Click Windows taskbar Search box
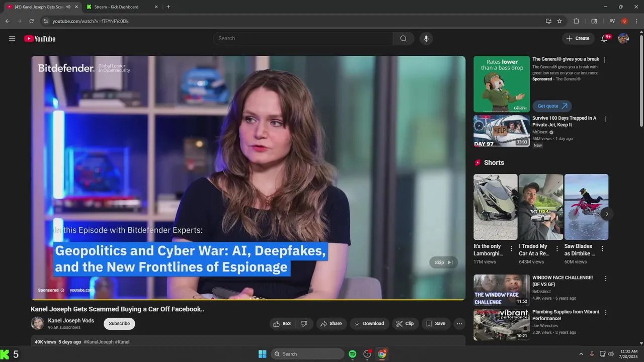Screen dimensions: 644x362 pos(307,354)
